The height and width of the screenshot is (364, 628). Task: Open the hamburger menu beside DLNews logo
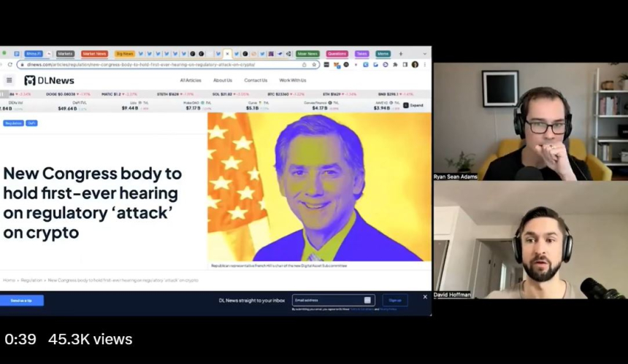tap(9, 80)
